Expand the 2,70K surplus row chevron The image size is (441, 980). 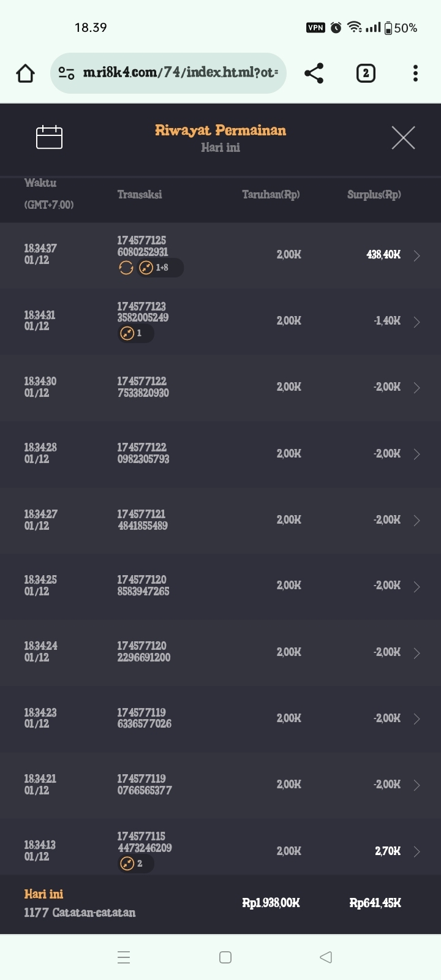[417, 851]
